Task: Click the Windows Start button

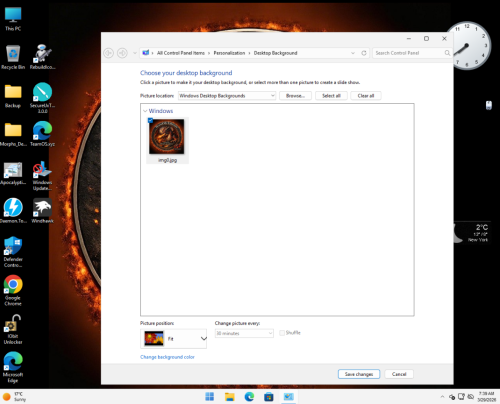Action: point(210,397)
